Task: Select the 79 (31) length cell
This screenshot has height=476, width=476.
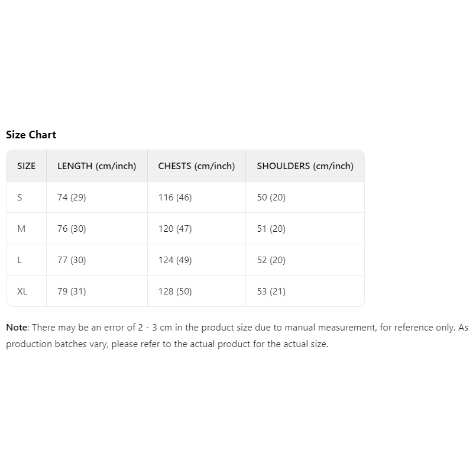Action: pos(72,292)
